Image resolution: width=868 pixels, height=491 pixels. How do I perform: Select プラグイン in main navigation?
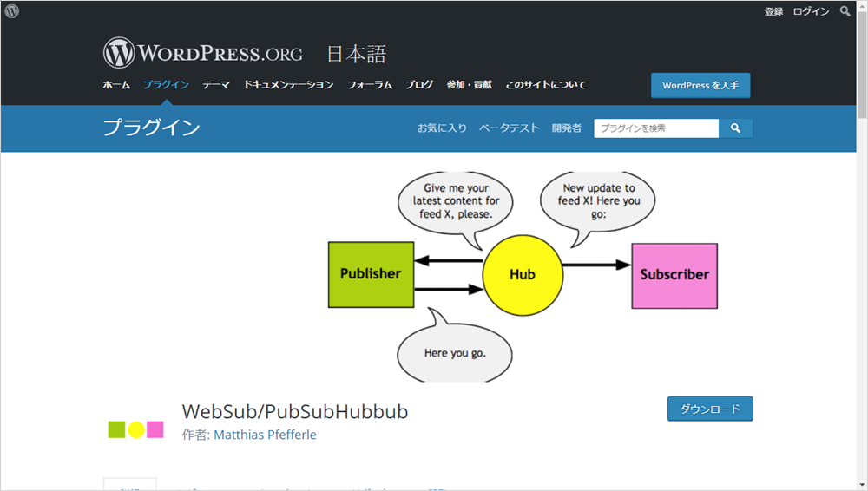coord(166,85)
